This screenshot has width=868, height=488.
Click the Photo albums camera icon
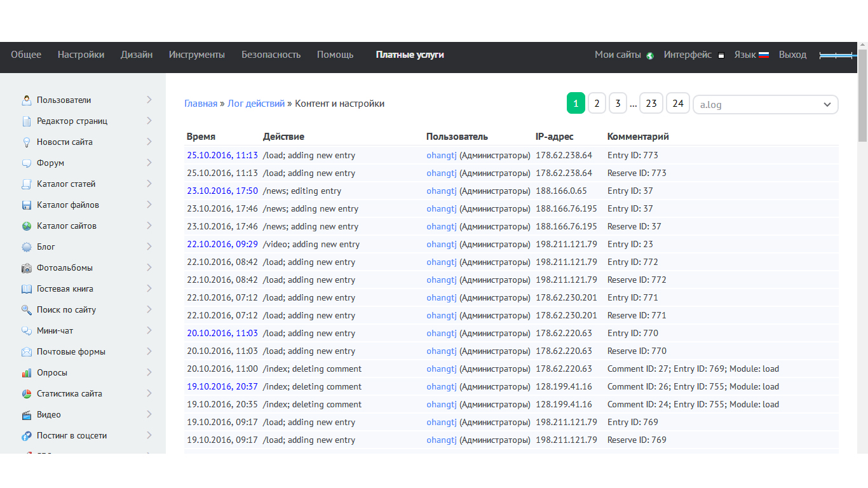(x=27, y=268)
